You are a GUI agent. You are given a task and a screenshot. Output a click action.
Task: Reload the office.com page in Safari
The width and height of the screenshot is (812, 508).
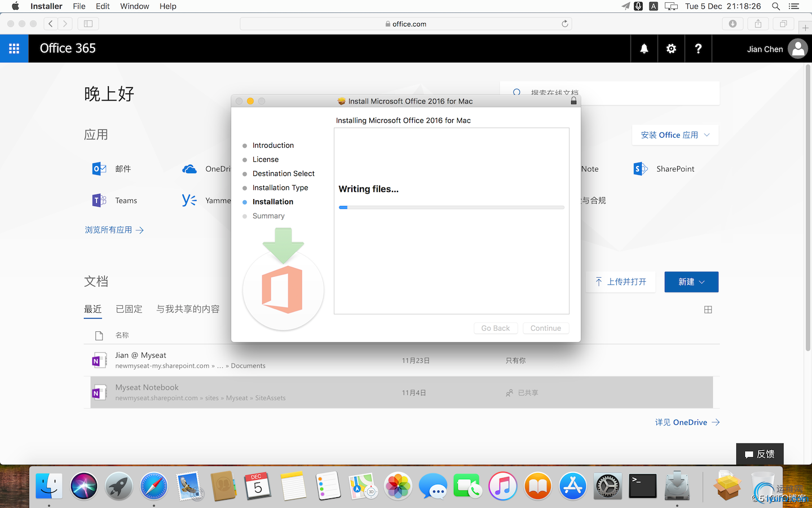click(x=564, y=24)
